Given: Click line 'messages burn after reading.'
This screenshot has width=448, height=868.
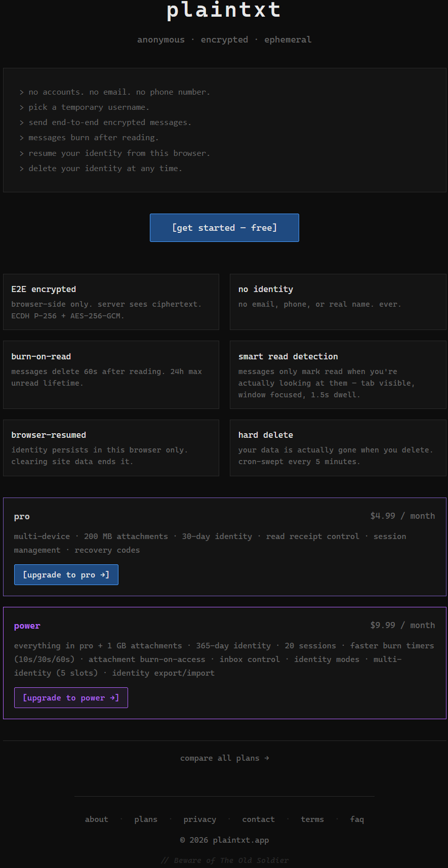Looking at the screenshot, I should 93,138.
